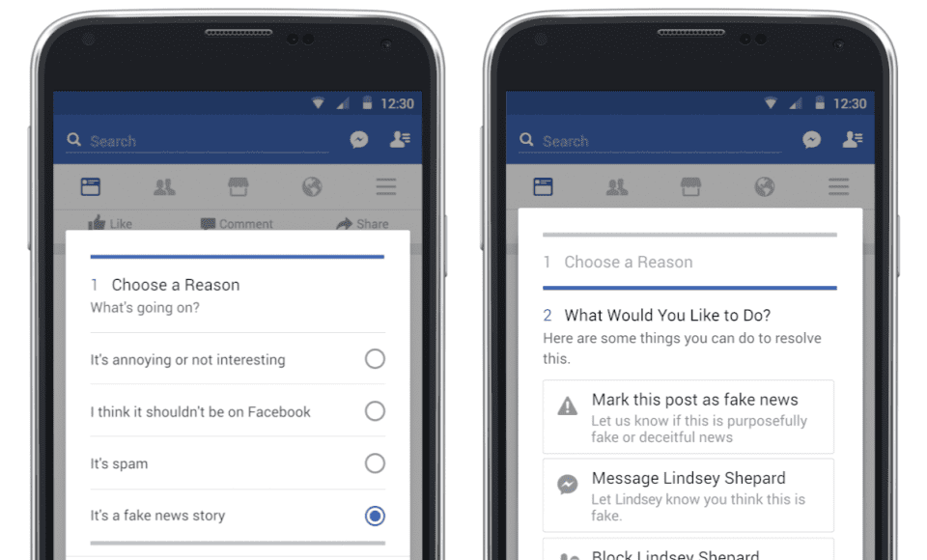Open hamburger menu on right phone
Image resolution: width=927 pixels, height=560 pixels.
point(838,187)
